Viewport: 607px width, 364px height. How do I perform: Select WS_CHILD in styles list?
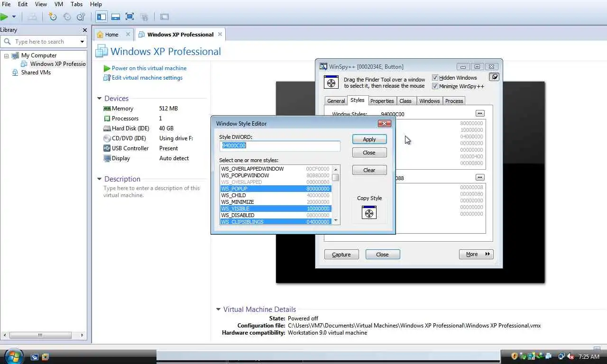(x=276, y=195)
